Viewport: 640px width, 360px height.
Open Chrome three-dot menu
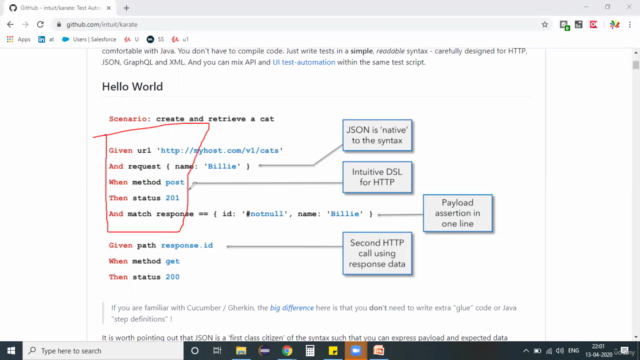pyautogui.click(x=630, y=24)
